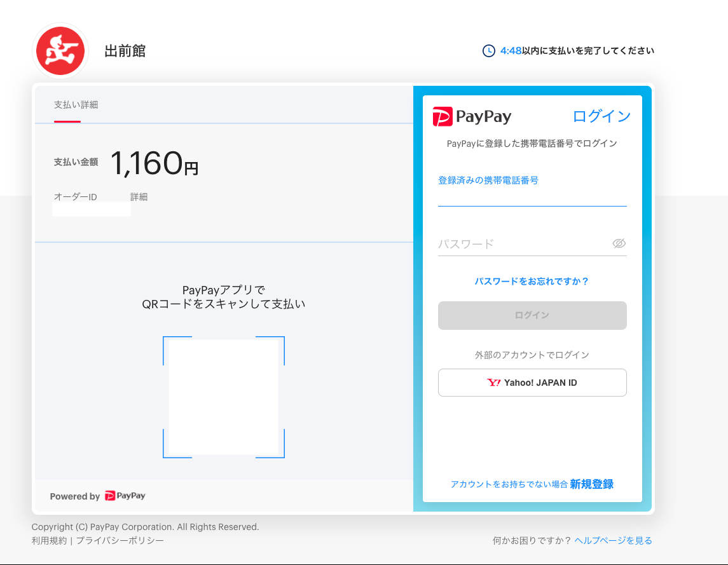Viewport: 728px width, 565px height.
Task: Click the 4:48 remaining time text
Action: 511,51
